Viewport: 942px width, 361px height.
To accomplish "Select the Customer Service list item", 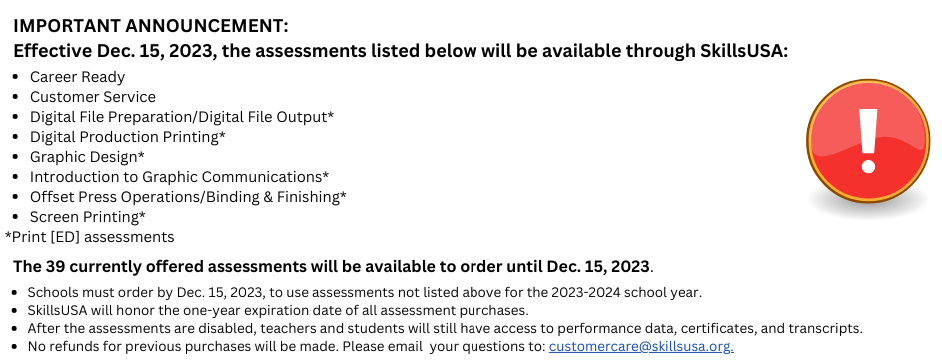I will point(93,97).
